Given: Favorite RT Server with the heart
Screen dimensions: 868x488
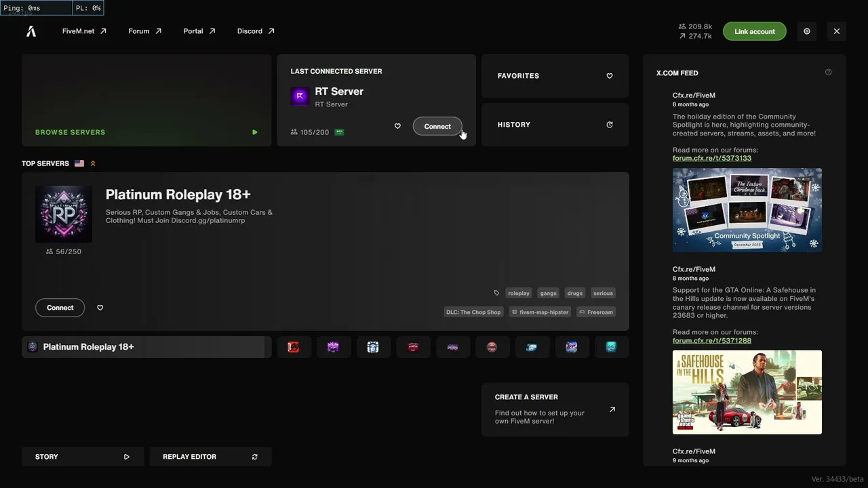Looking at the screenshot, I should (x=397, y=126).
